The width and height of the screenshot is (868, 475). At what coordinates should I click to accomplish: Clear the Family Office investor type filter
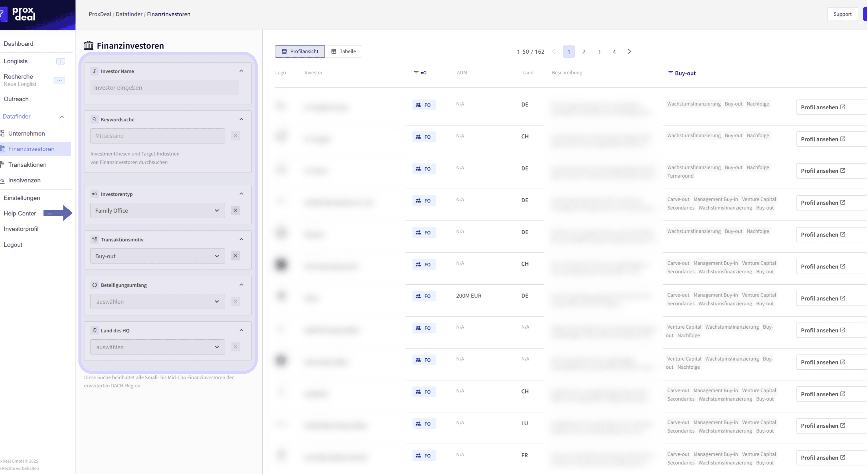[235, 210]
